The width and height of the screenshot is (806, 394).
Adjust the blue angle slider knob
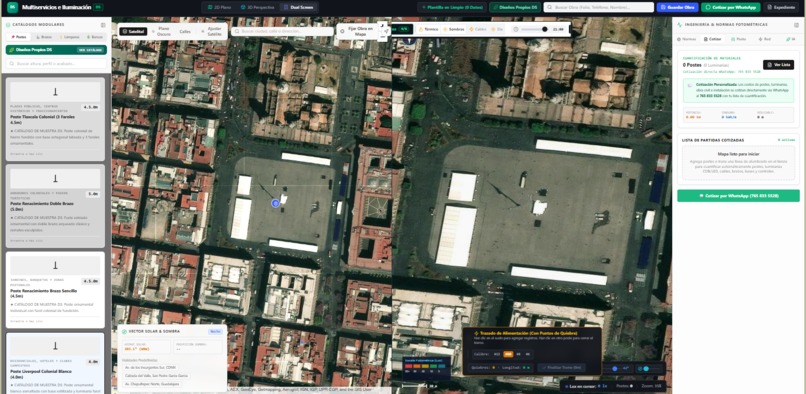615,369
